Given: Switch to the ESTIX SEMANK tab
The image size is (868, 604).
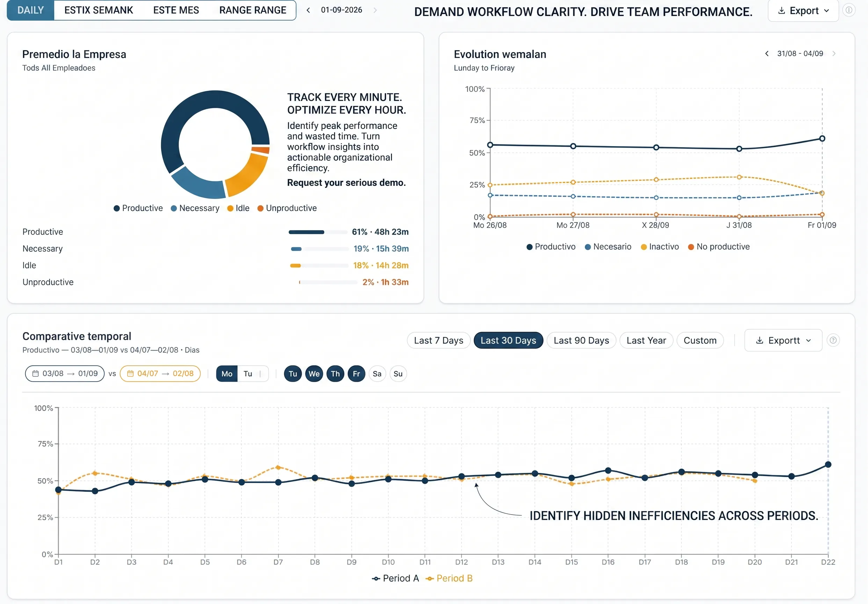Looking at the screenshot, I should point(99,10).
